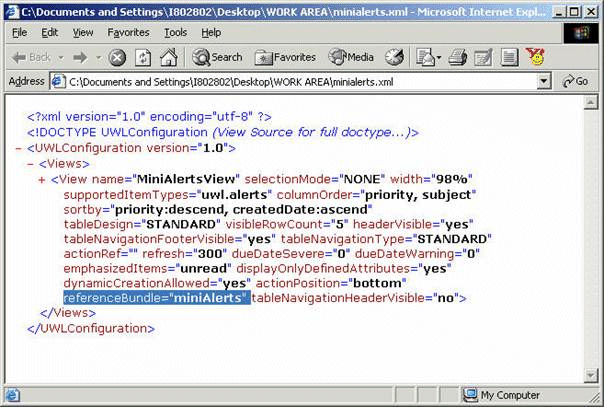This screenshot has height=407, width=604.
Task: Click the Back navigation button
Action: click(30, 57)
